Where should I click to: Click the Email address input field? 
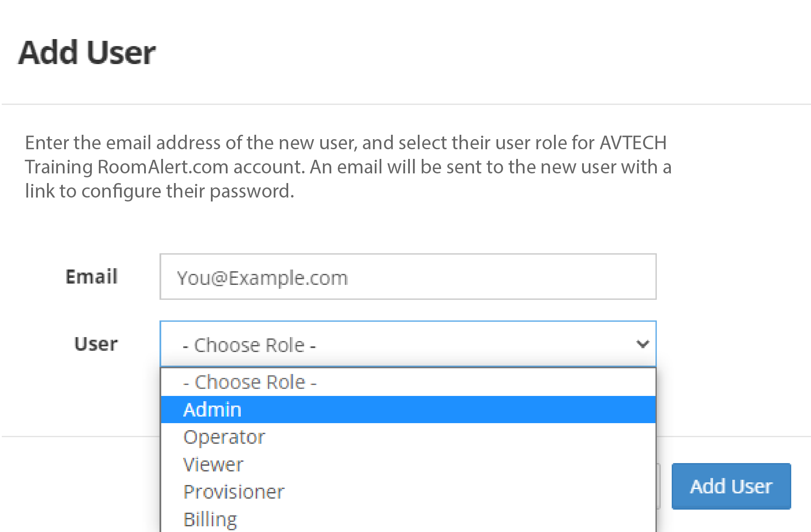coord(408,277)
